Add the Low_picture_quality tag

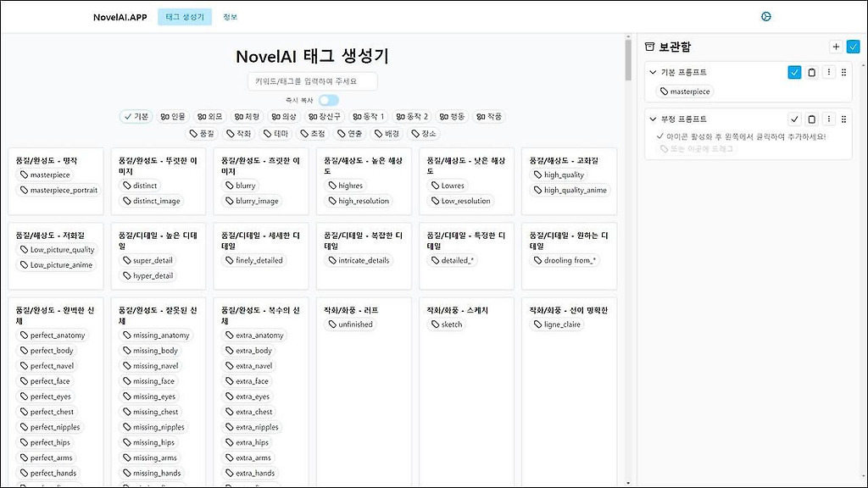(58, 250)
